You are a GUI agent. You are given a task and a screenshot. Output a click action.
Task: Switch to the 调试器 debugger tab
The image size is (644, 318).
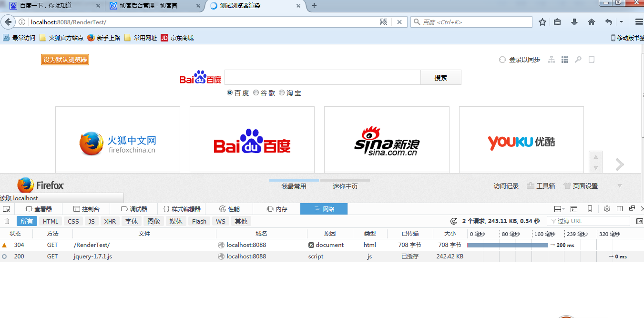[x=134, y=209]
